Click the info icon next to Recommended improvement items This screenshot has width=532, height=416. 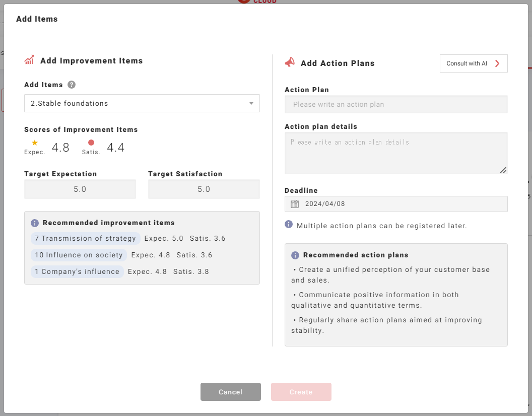tap(35, 223)
